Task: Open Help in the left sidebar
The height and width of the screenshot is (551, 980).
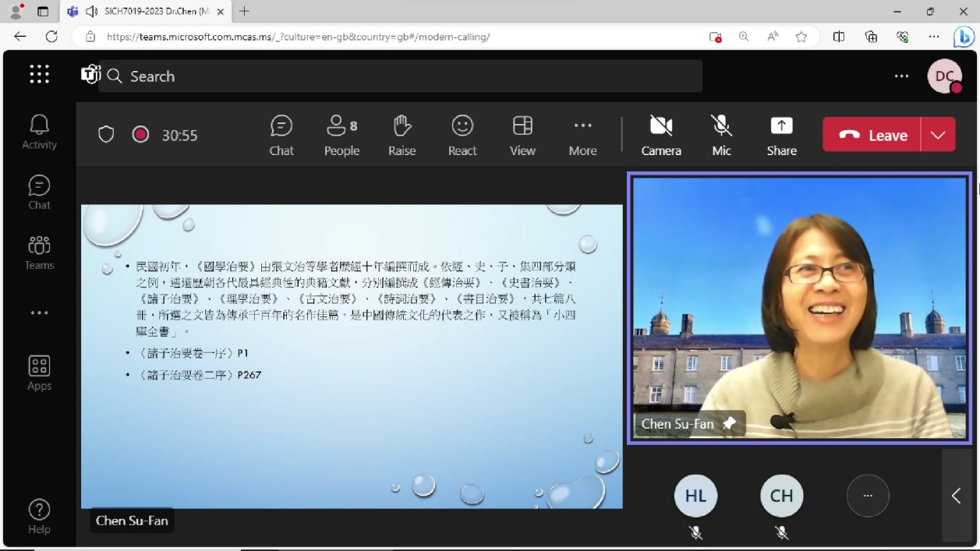Action: (x=39, y=517)
